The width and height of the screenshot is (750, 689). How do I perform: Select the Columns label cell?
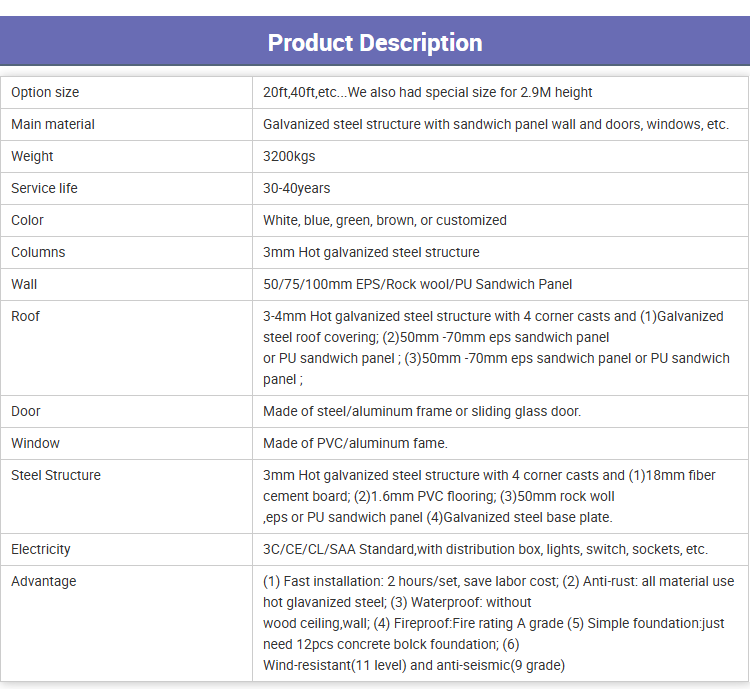pos(126,253)
